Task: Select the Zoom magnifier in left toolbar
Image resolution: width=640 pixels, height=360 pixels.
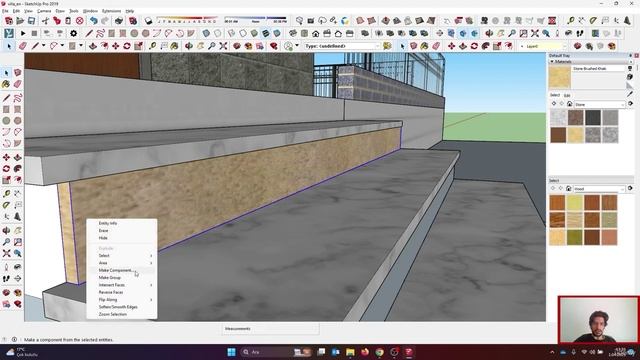Action: (x=6, y=242)
